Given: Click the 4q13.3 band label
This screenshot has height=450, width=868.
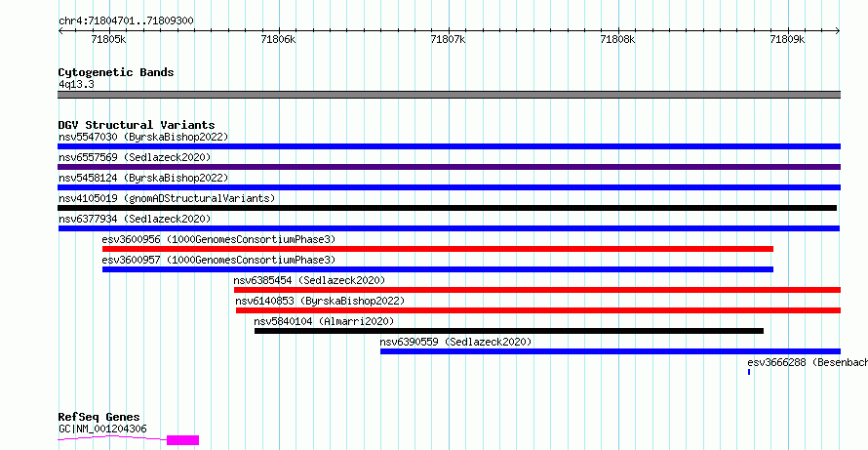Looking at the screenshot, I should coord(76,85).
